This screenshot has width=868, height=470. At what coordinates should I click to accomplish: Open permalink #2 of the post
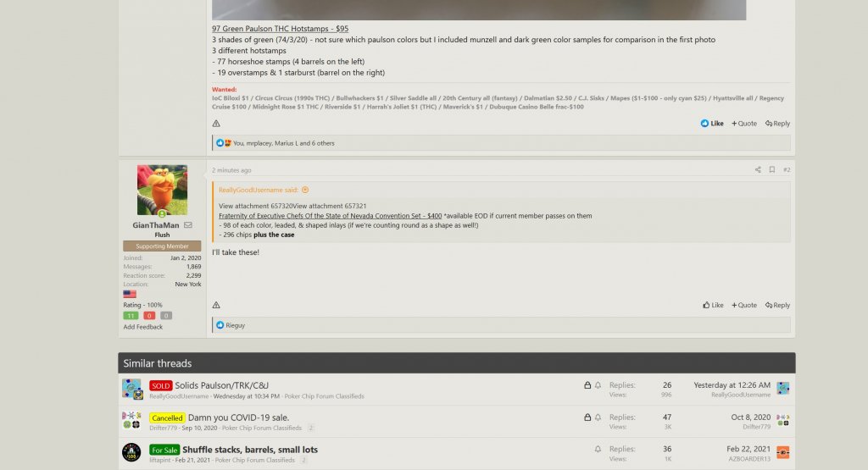[x=787, y=169]
